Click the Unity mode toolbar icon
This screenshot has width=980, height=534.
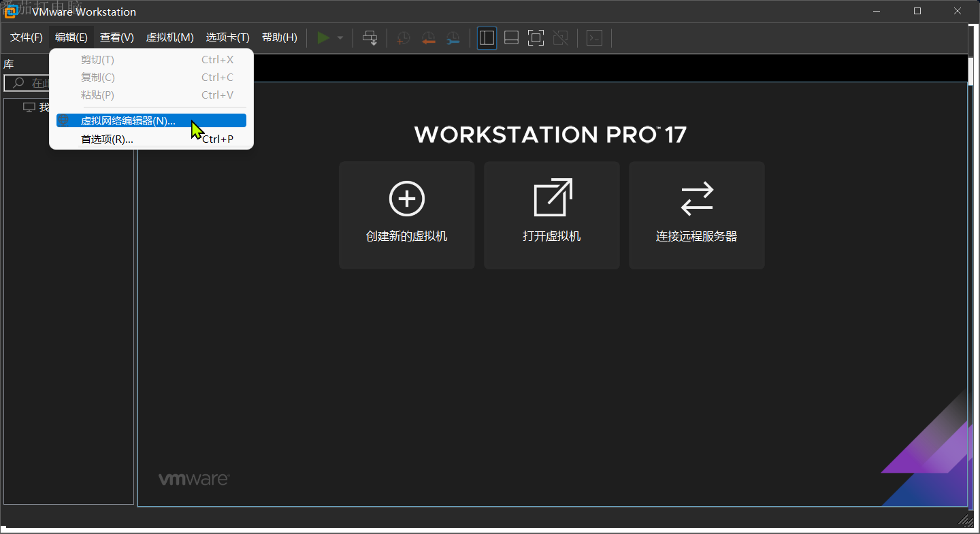pos(560,38)
